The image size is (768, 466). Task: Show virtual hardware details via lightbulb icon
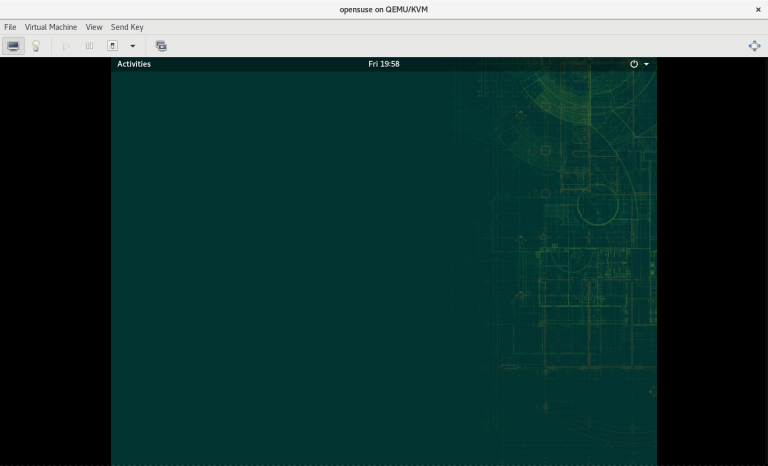(36, 46)
